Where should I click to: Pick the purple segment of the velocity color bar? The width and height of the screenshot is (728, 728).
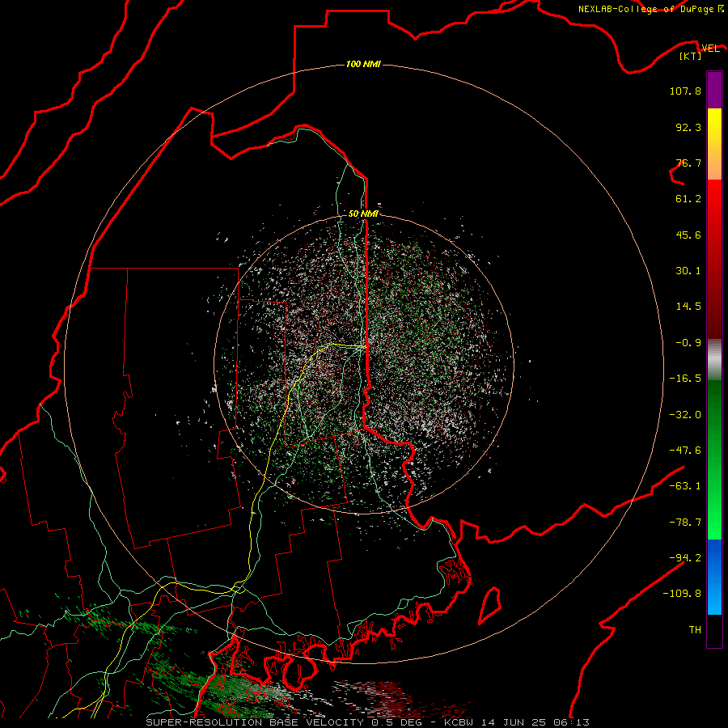[x=714, y=90]
